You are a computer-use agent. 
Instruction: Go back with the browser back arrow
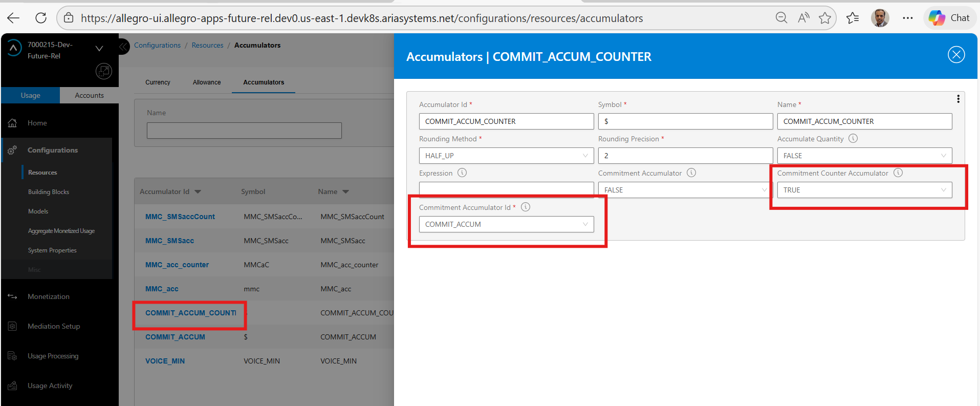(x=14, y=18)
